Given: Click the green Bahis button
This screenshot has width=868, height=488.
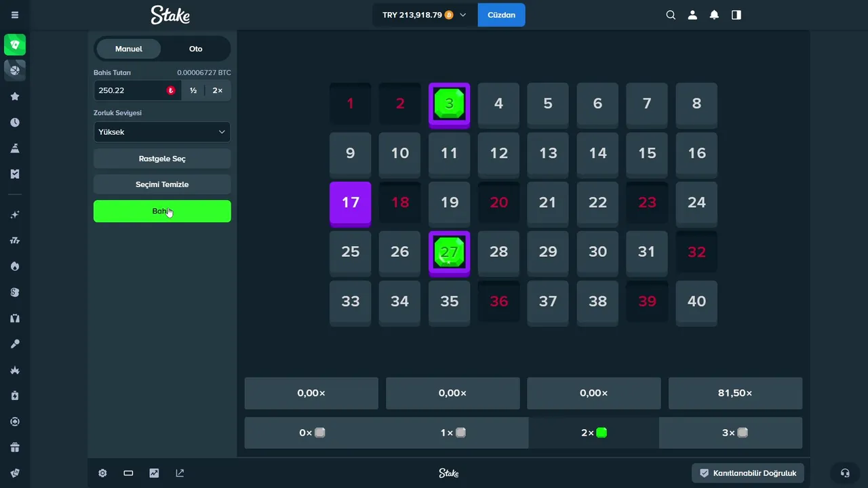Looking at the screenshot, I should [x=162, y=211].
